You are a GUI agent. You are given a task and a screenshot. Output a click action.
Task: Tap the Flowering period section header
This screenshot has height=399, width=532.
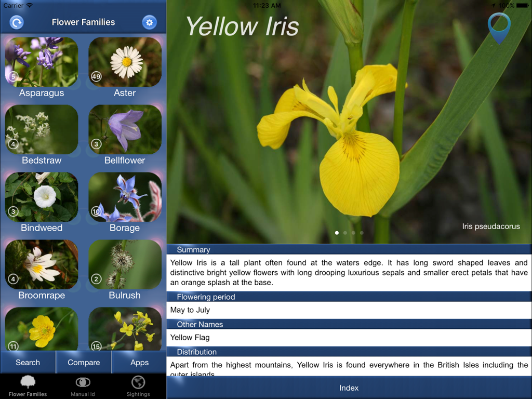point(349,297)
